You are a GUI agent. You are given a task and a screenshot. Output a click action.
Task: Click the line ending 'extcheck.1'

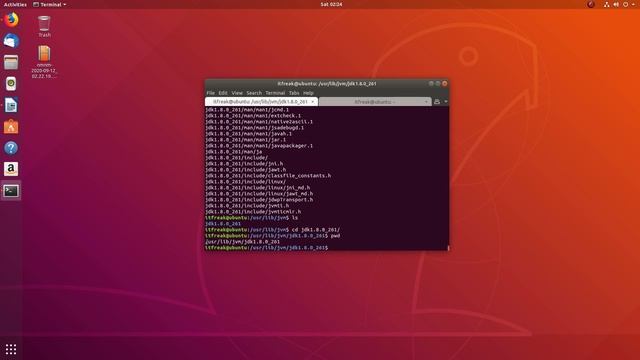253,116
